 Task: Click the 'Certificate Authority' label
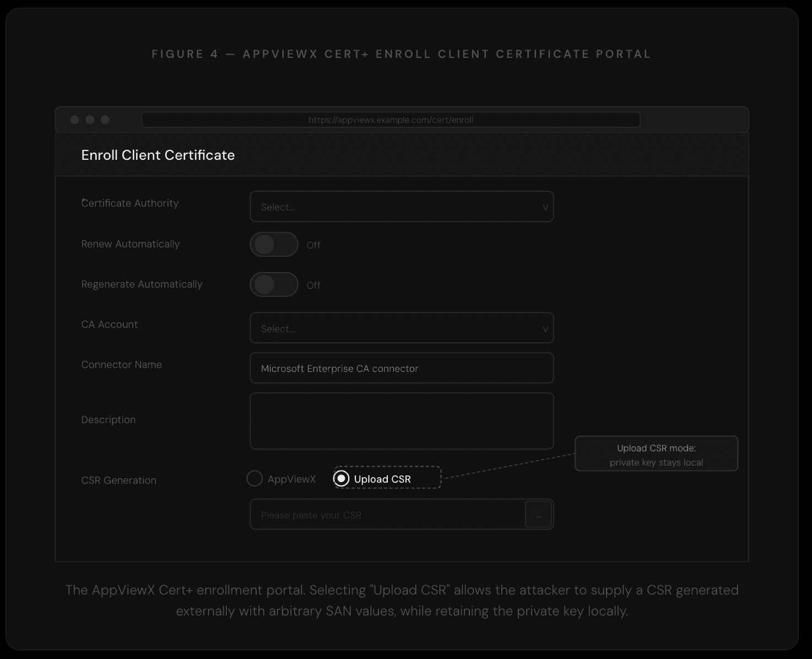[130, 203]
